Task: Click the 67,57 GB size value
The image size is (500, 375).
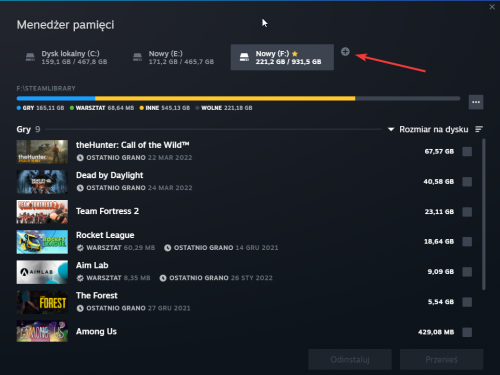Action: pos(439,152)
